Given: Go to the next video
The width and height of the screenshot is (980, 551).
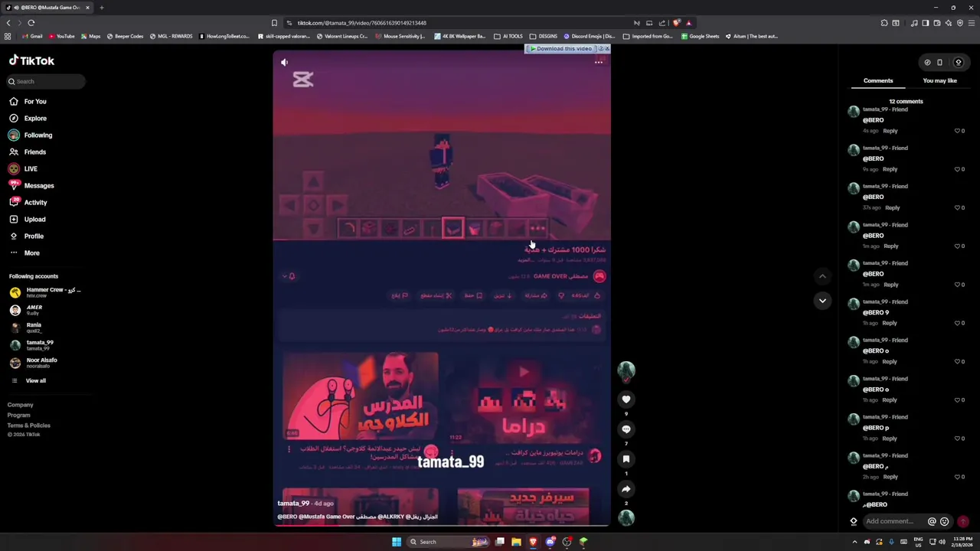Looking at the screenshot, I should pyautogui.click(x=822, y=301).
